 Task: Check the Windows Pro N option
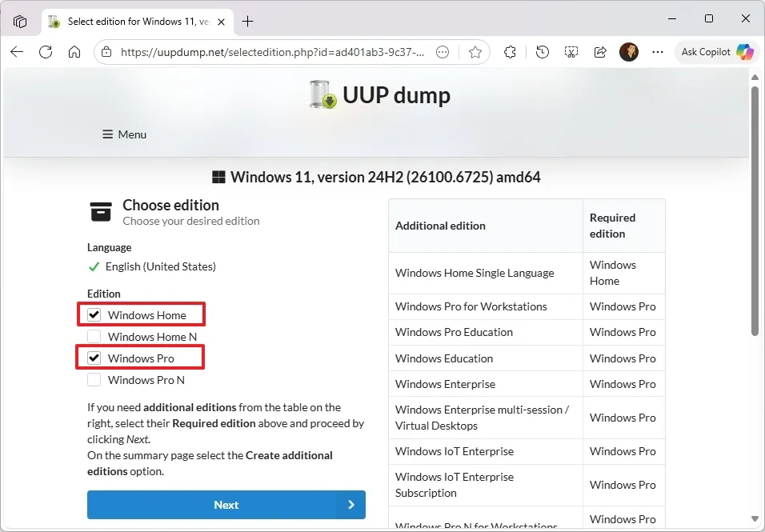click(x=94, y=380)
